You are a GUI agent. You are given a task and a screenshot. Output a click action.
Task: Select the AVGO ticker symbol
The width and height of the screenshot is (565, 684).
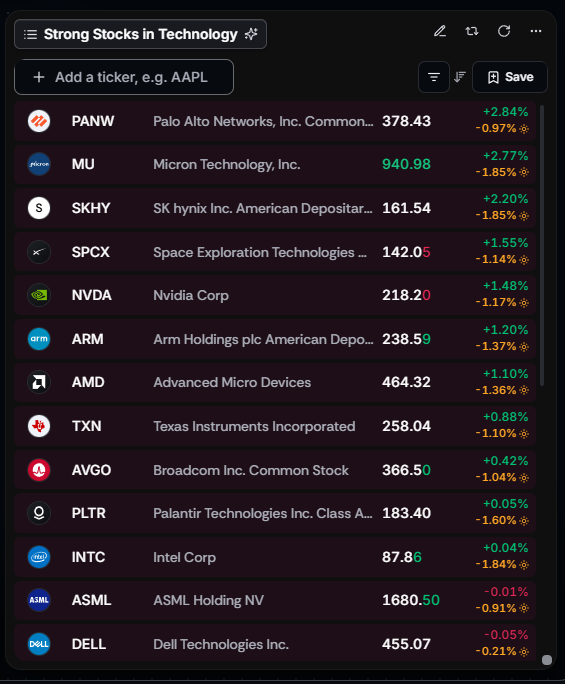point(91,470)
